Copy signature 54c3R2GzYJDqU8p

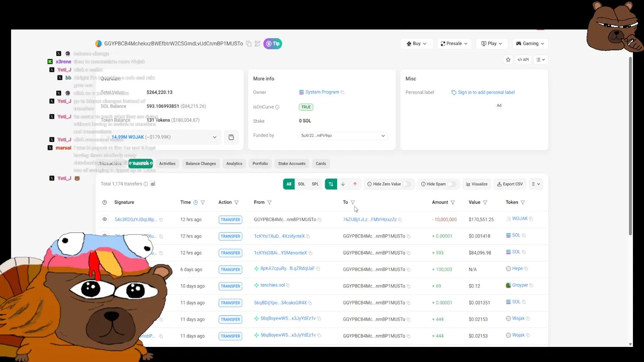click(x=161, y=220)
